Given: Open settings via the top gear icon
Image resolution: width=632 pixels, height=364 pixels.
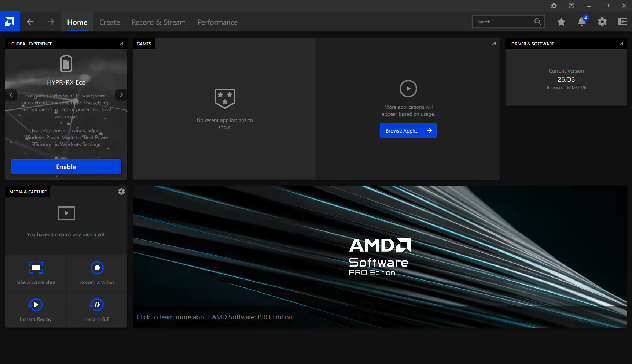Looking at the screenshot, I should point(602,22).
